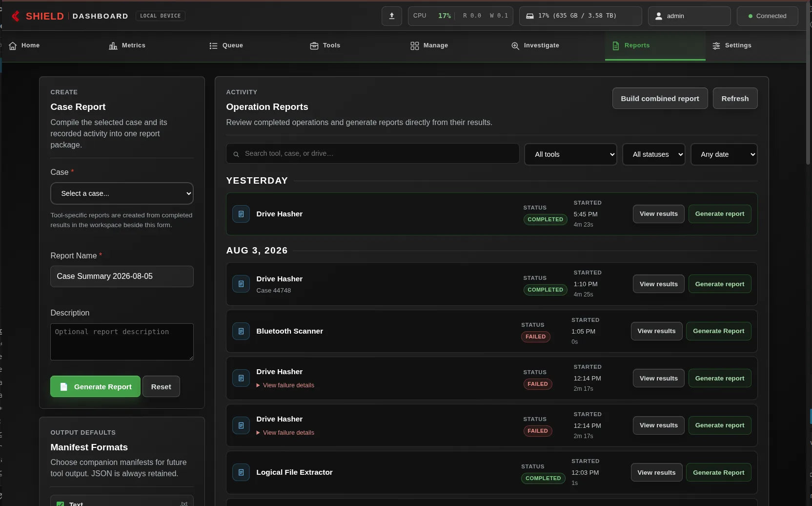Viewport: 812px width, 506px height.
Task: Click the Metrics bar chart icon
Action: pos(113,45)
